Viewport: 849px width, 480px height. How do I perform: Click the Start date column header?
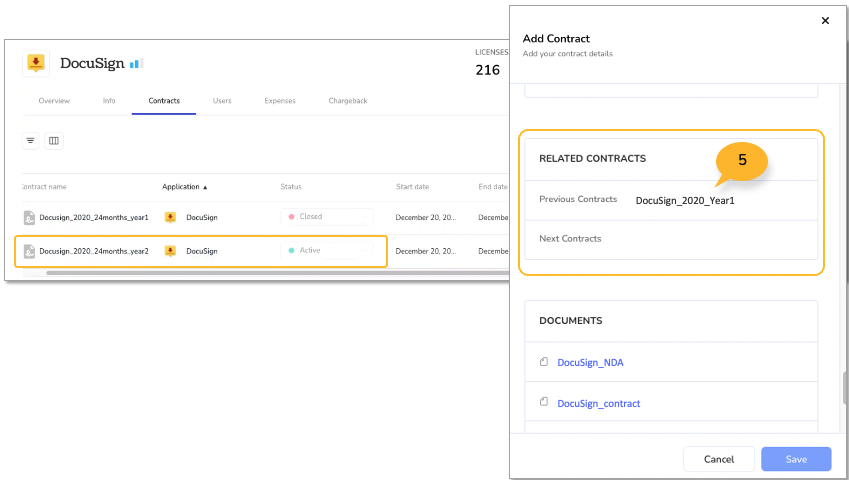[x=412, y=187]
